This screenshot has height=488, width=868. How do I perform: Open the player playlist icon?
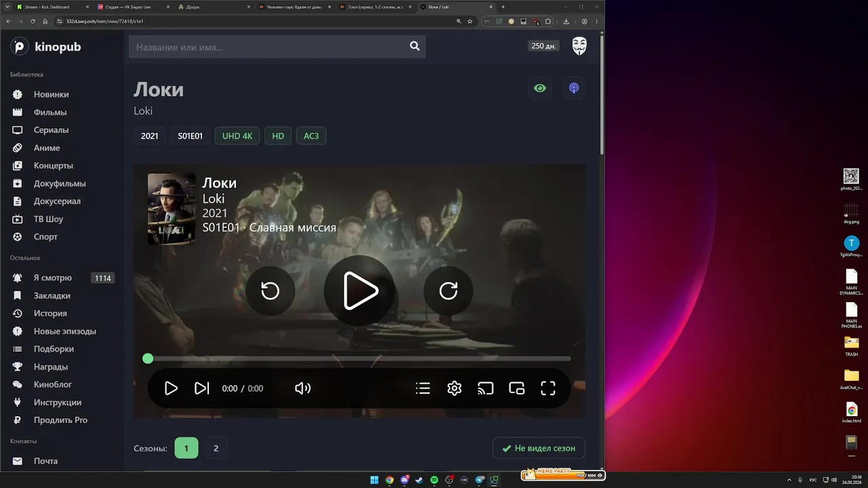pos(423,388)
